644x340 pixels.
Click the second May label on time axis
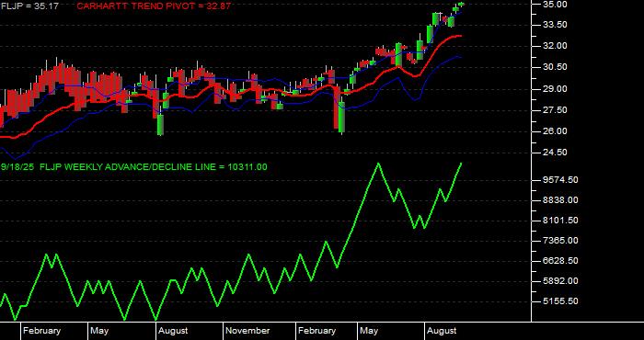[369, 331]
